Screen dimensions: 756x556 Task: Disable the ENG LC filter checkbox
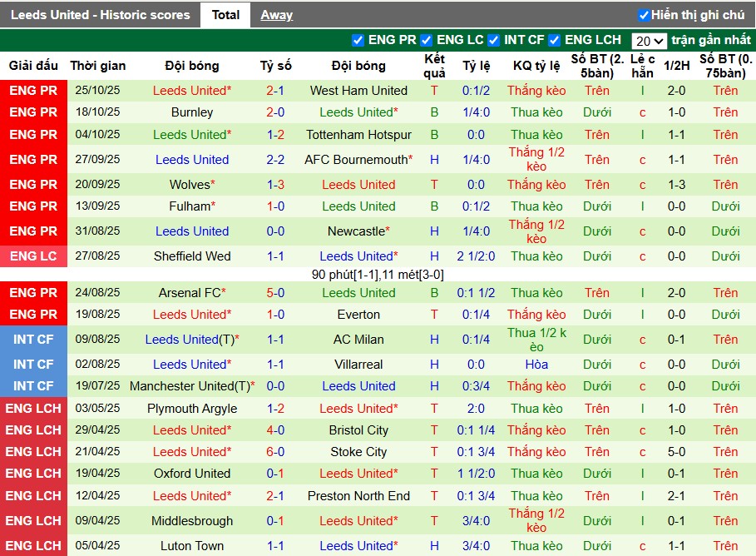(x=425, y=39)
